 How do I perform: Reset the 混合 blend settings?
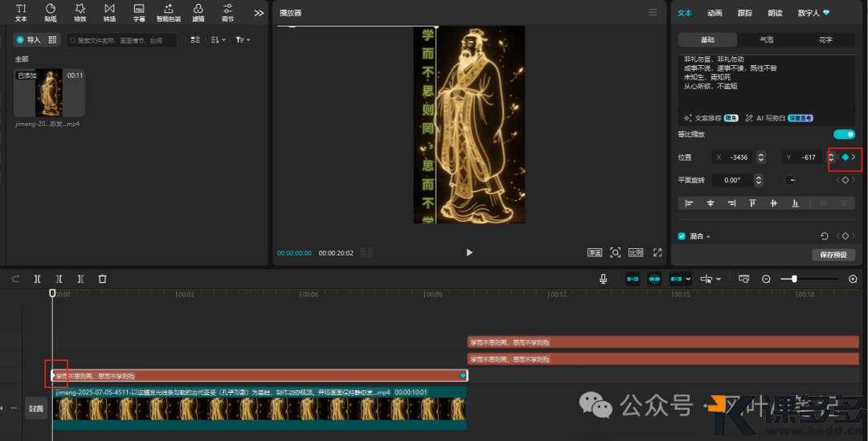pos(824,236)
